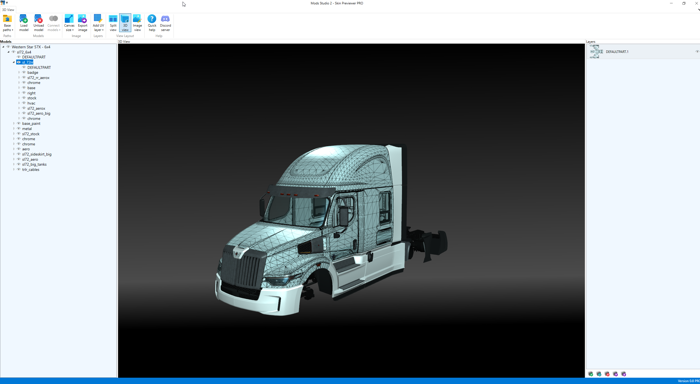Expand the trlr_cables tree node
The width and height of the screenshot is (700, 384).
pos(14,170)
